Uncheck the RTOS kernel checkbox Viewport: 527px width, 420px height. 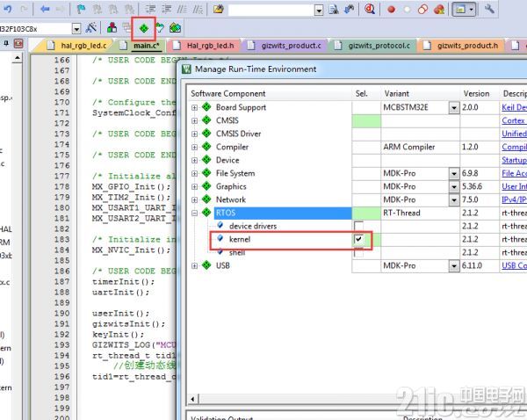coord(358,239)
